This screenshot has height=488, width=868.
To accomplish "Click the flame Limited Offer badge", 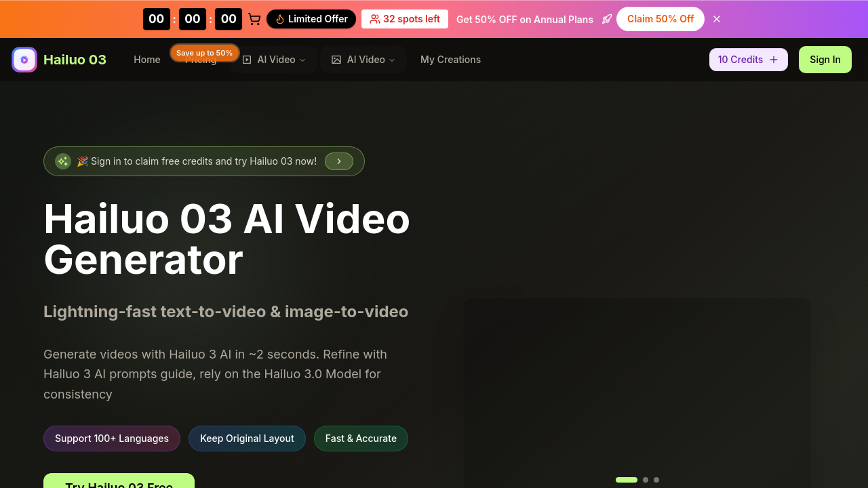I will tap(311, 19).
